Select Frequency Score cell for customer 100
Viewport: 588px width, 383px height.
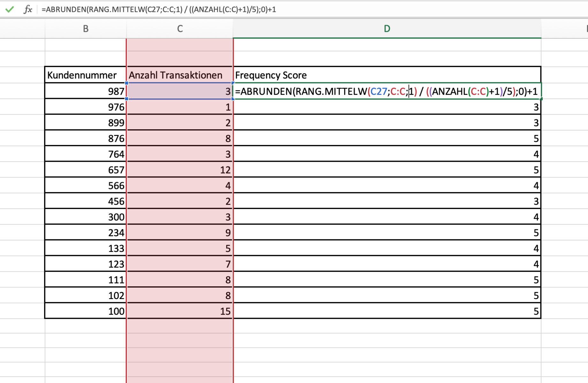[387, 311]
